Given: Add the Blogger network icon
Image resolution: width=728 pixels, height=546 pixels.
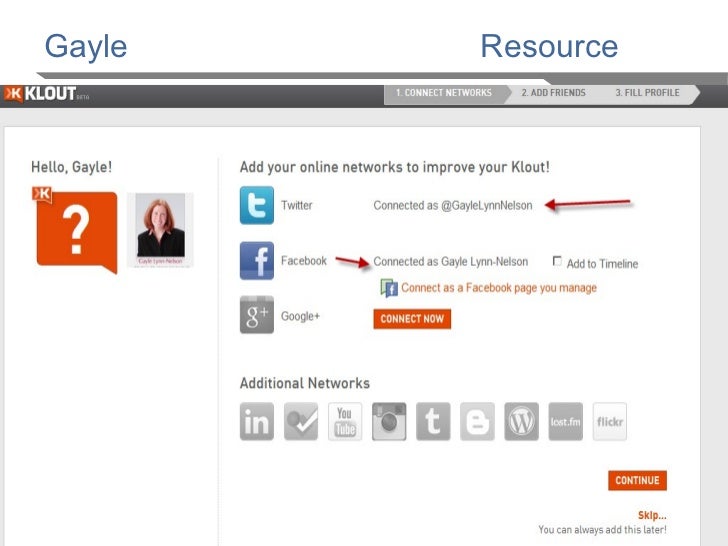Looking at the screenshot, I should click(477, 422).
